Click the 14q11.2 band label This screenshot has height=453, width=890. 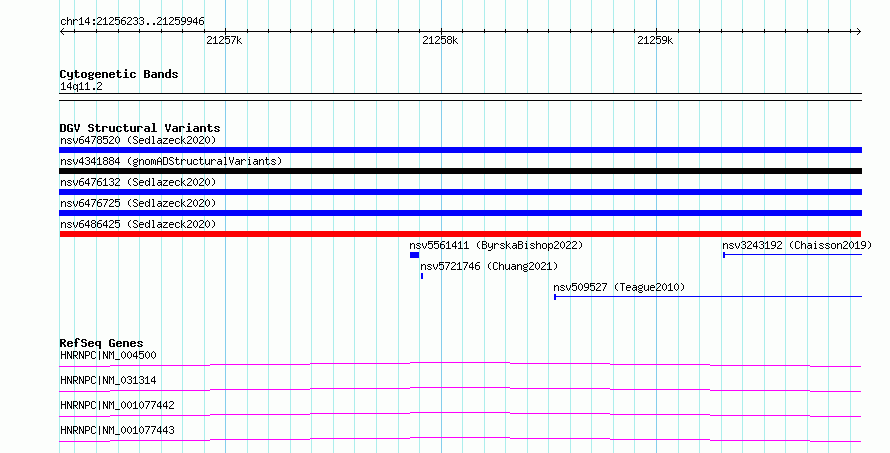tap(81, 87)
